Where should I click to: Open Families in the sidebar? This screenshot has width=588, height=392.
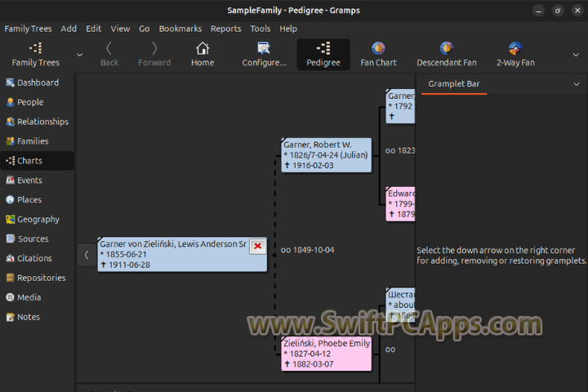point(37,141)
